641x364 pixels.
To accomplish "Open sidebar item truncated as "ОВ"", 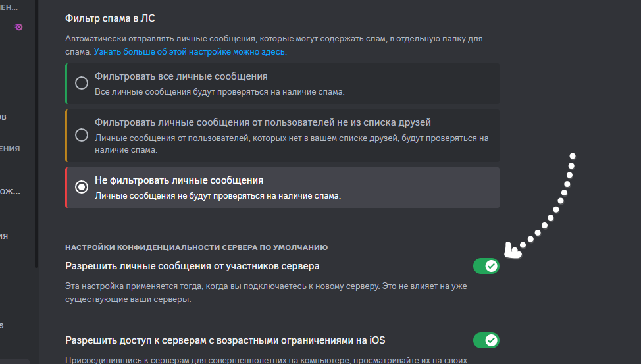I will click(4, 117).
